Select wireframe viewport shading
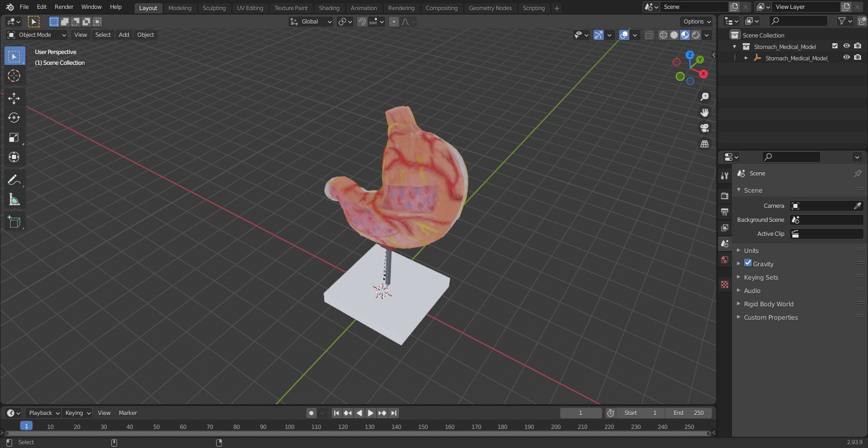This screenshot has width=868, height=448. [663, 35]
